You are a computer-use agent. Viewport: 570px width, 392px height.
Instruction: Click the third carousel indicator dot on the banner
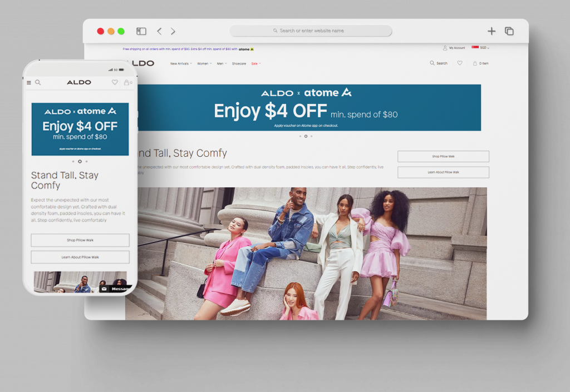pos(312,136)
